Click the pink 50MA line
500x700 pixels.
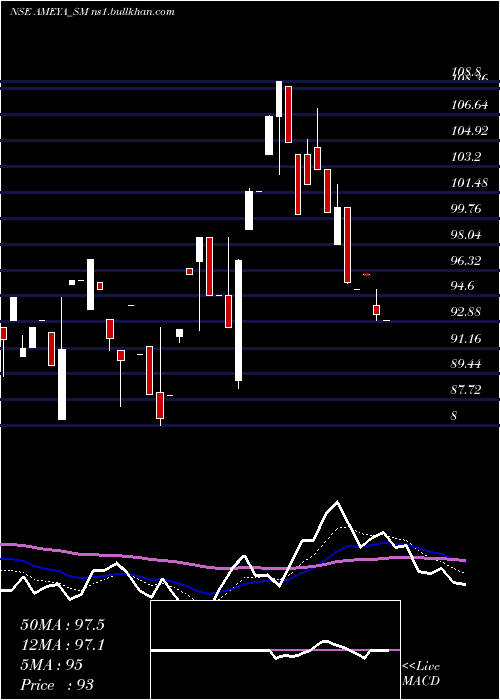click(x=232, y=568)
